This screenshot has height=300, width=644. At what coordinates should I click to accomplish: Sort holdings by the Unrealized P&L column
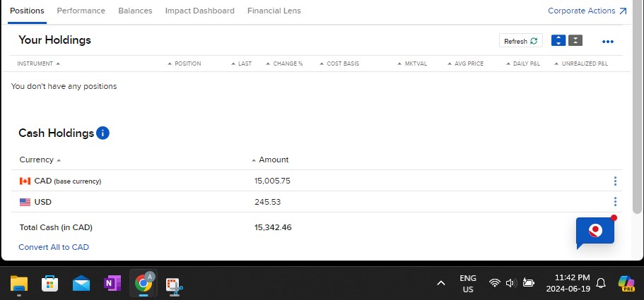(x=584, y=64)
